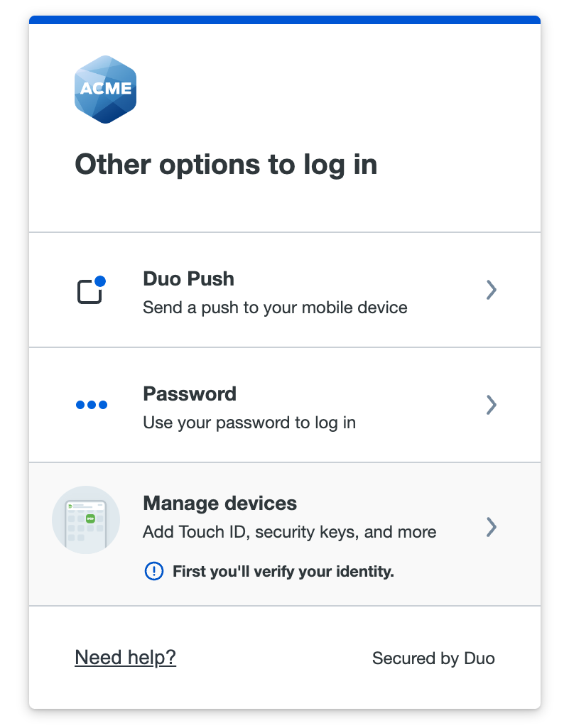This screenshot has width=569, height=728.
Task: Click the Other options to log in heading
Action: click(226, 164)
